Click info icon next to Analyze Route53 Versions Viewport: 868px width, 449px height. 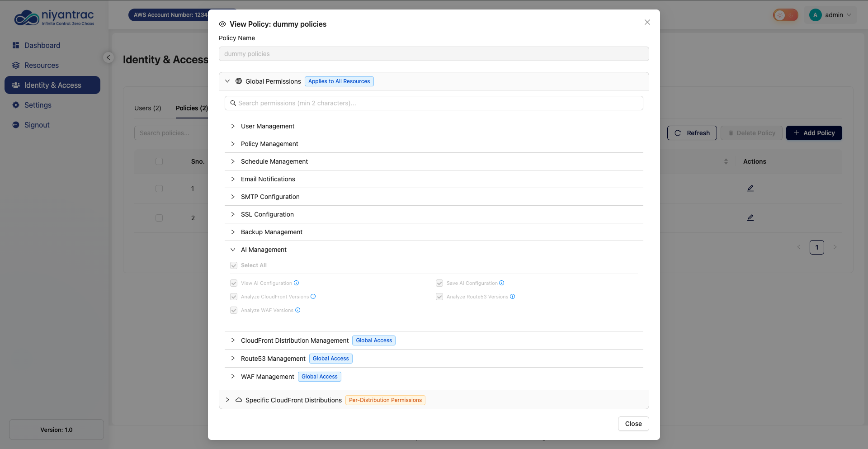tap(513, 297)
